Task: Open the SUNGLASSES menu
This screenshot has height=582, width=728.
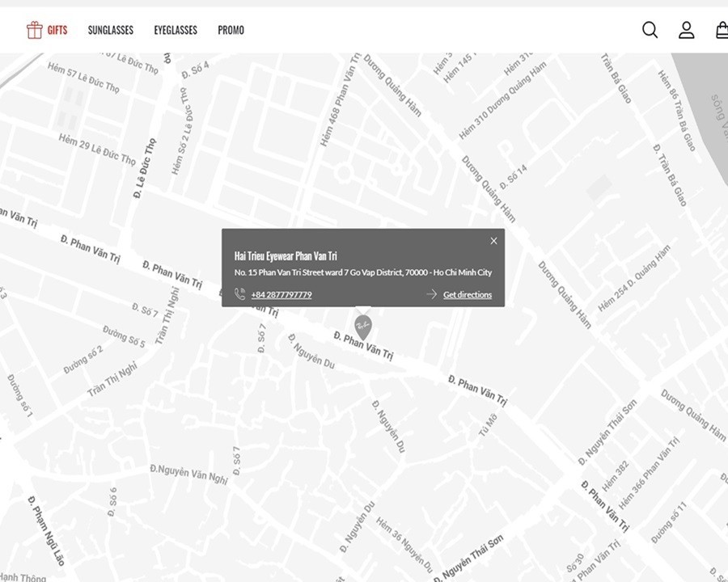Action: (110, 30)
